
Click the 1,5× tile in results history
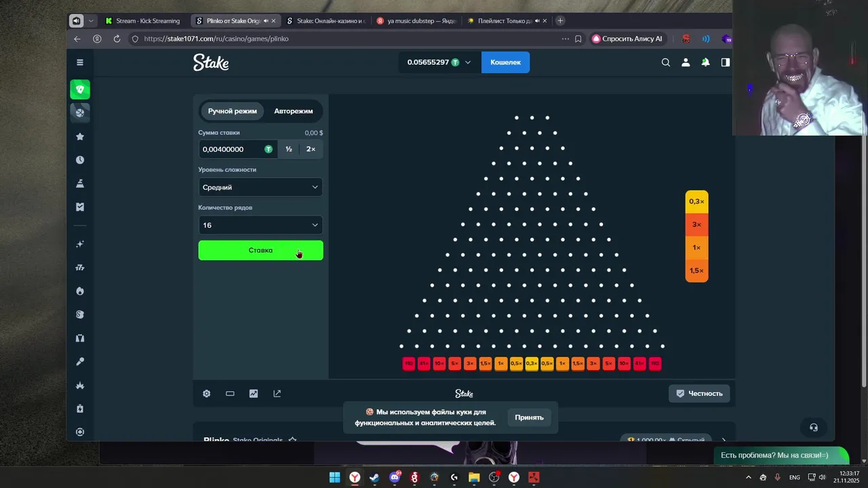tap(696, 270)
